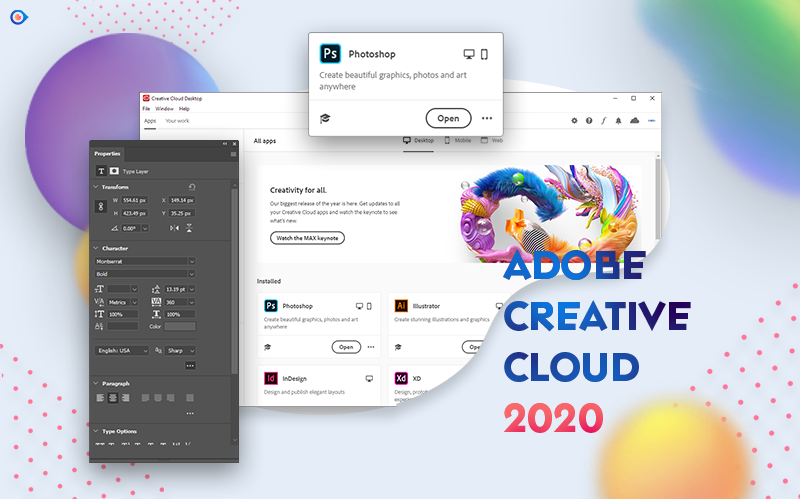Open notifications bell in Creative Cloud
This screenshot has height=499, width=800.
pyautogui.click(x=618, y=121)
